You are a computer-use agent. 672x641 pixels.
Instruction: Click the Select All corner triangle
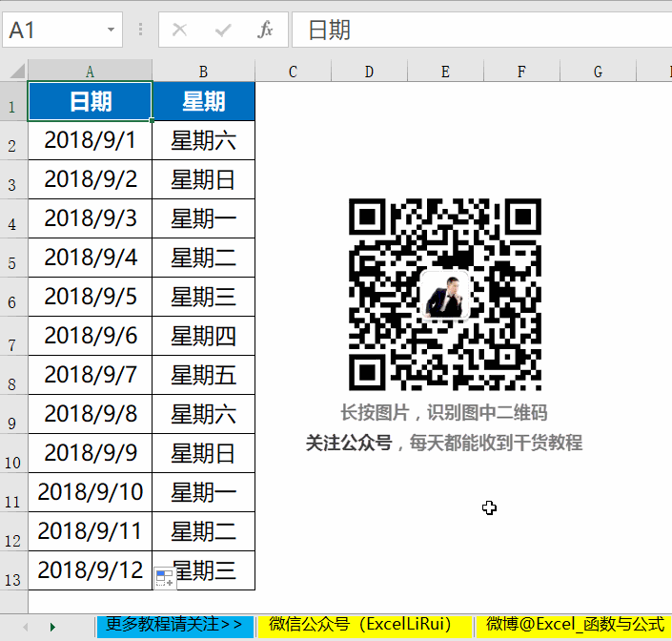16,71
